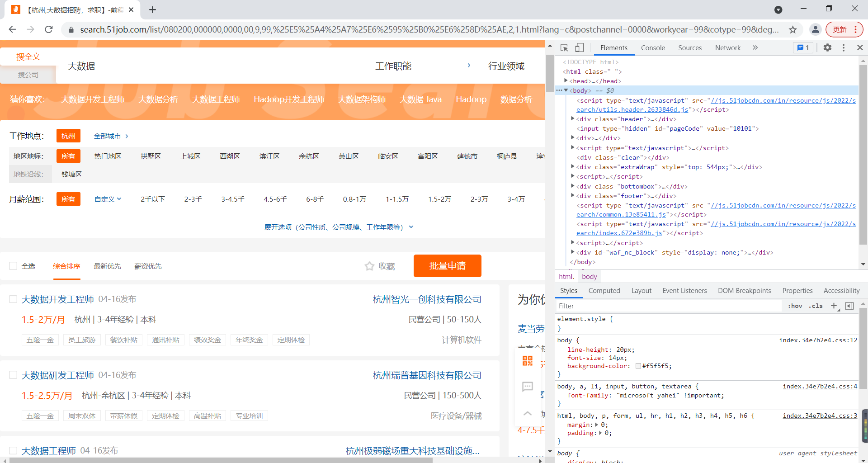
Task: Click the QR code floating icon
Action: pos(528,361)
